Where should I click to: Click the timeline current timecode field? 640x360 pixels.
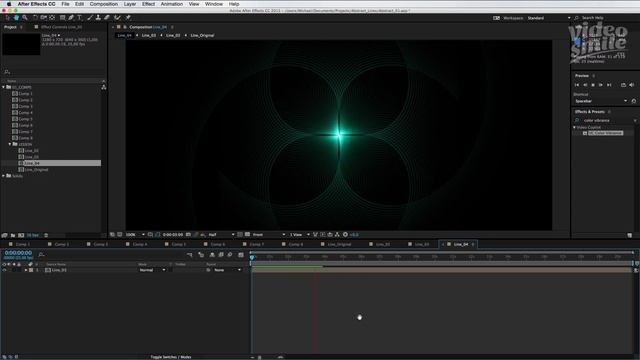coord(18,253)
